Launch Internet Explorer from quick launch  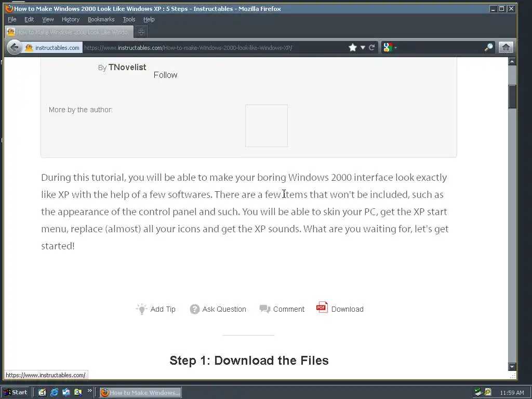[54, 392]
